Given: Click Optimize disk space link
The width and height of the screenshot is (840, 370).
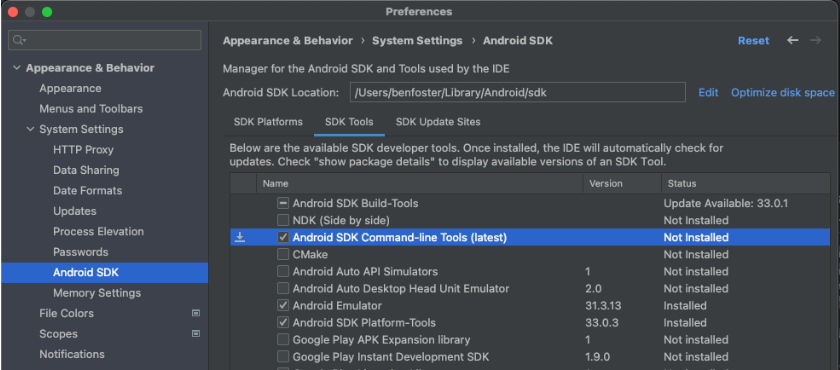Looking at the screenshot, I should tap(783, 93).
